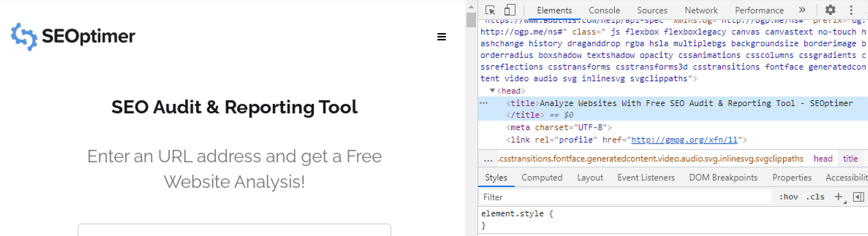Open the Performance tab
The height and width of the screenshot is (236, 868).
pyautogui.click(x=759, y=10)
